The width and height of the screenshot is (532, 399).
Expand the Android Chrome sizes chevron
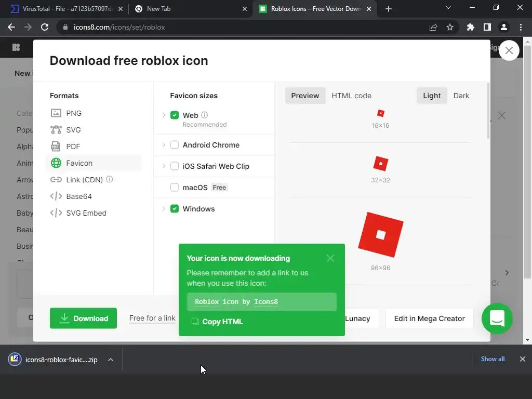point(164,145)
